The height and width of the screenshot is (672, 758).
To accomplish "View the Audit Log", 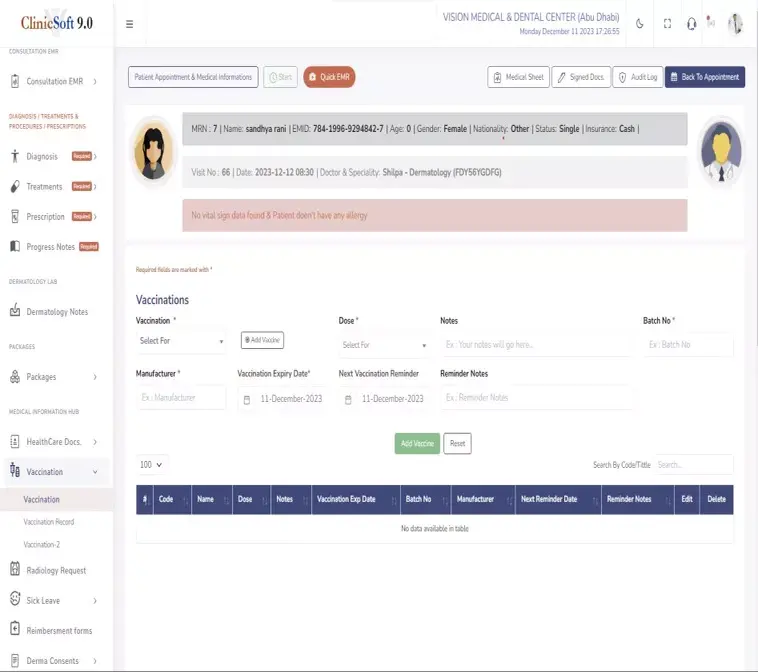I will tap(637, 77).
